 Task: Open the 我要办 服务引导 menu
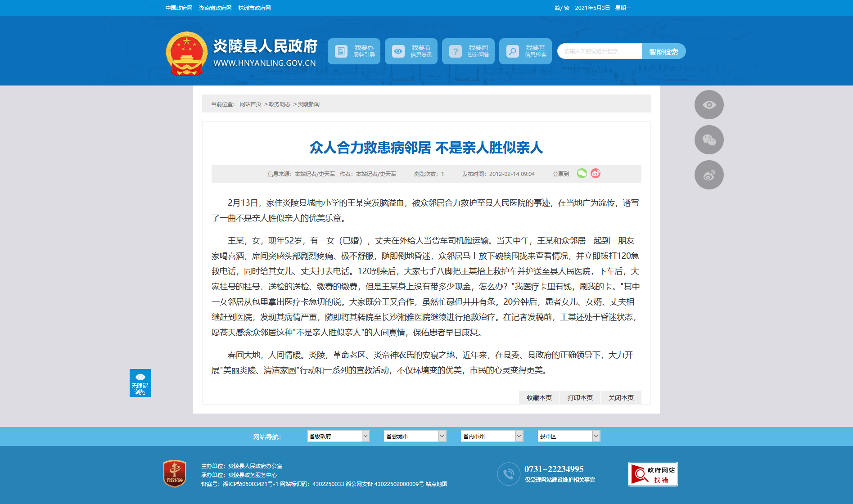[x=354, y=51]
